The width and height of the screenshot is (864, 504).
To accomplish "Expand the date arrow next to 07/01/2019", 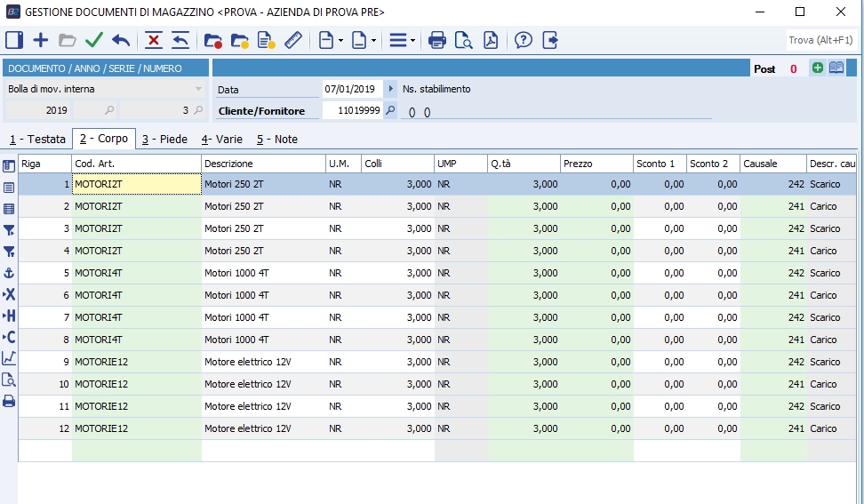I will (x=391, y=89).
